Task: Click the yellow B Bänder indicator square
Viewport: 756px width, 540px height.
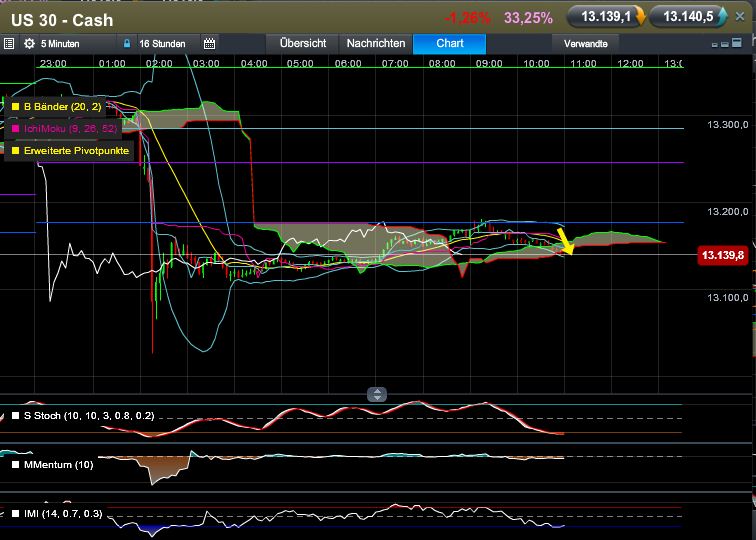Action: 15,105
